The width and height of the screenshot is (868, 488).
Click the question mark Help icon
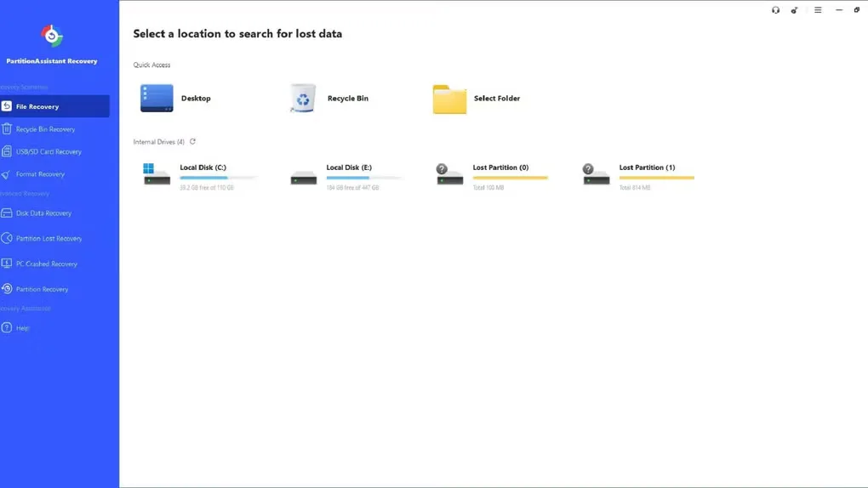pos(7,327)
